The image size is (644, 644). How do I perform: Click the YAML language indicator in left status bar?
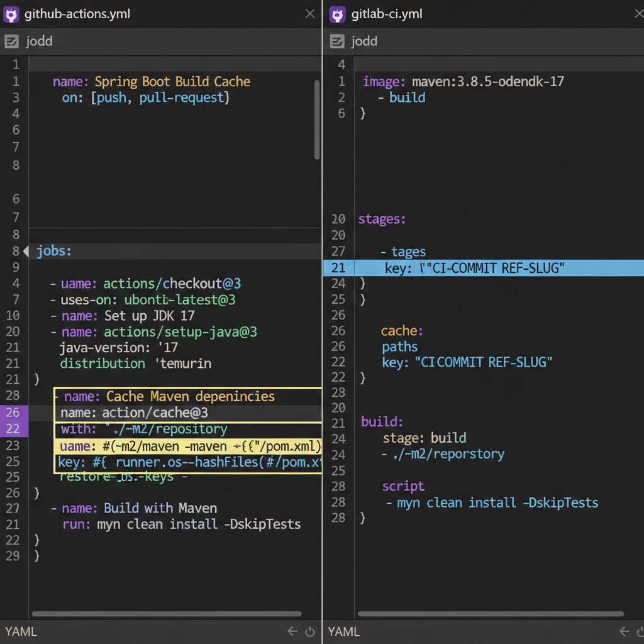[20, 631]
